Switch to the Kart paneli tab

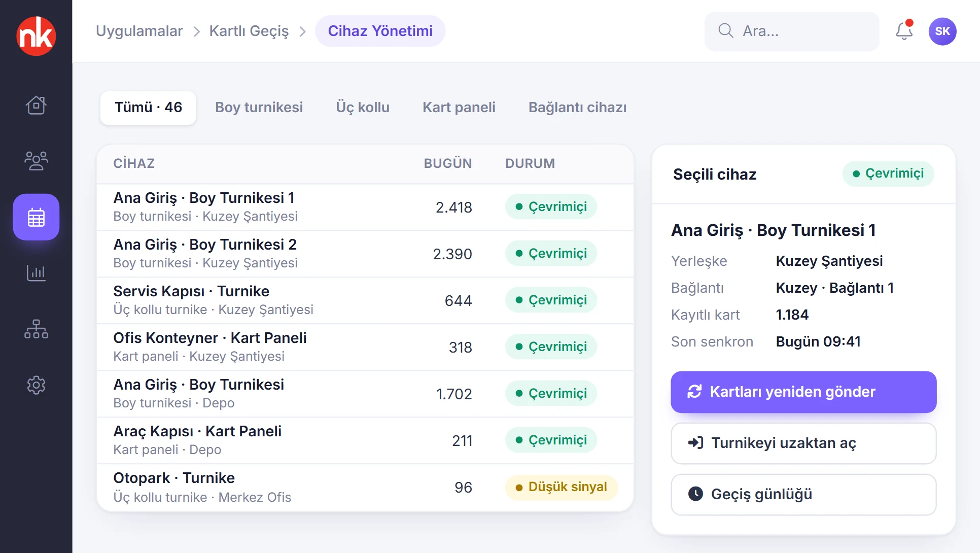coord(459,108)
